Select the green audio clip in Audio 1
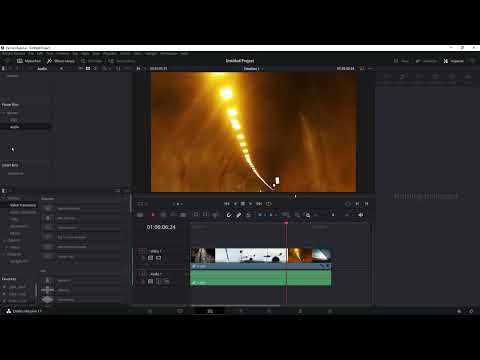The width and height of the screenshot is (480, 360). point(261,278)
